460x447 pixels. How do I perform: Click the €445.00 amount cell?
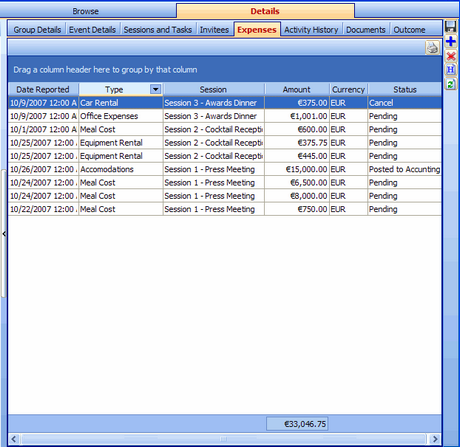click(297, 156)
